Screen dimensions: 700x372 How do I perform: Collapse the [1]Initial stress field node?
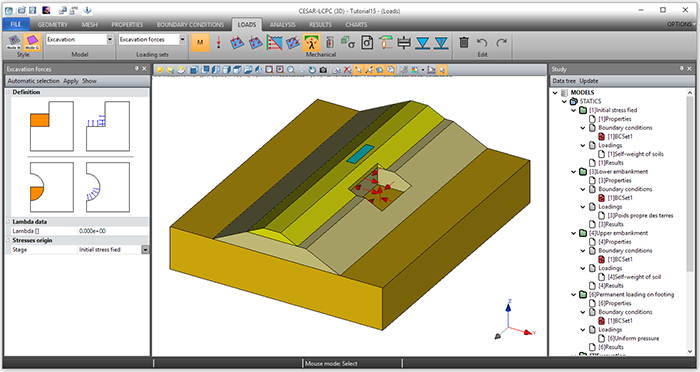574,110
